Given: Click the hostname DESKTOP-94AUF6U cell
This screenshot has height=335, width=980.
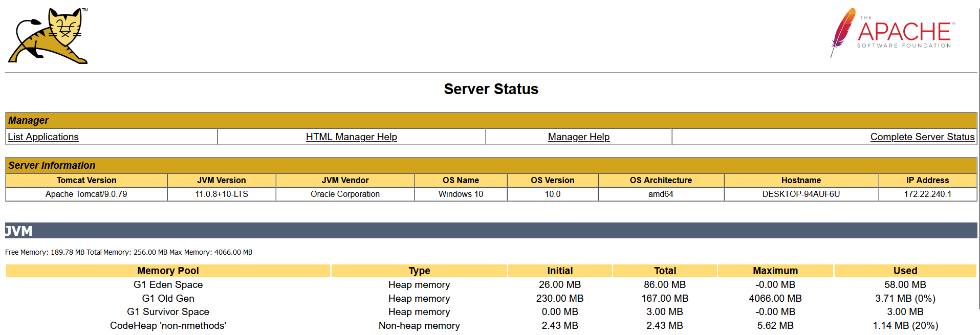Looking at the screenshot, I should [x=801, y=194].
